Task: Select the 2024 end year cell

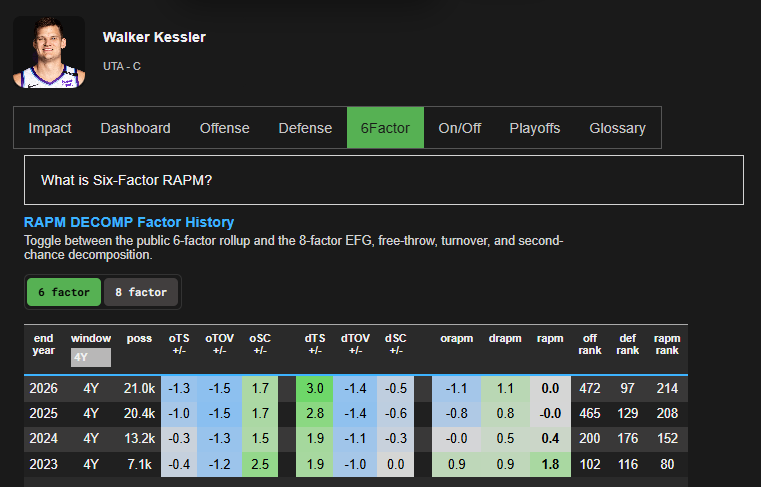Action: (43, 439)
